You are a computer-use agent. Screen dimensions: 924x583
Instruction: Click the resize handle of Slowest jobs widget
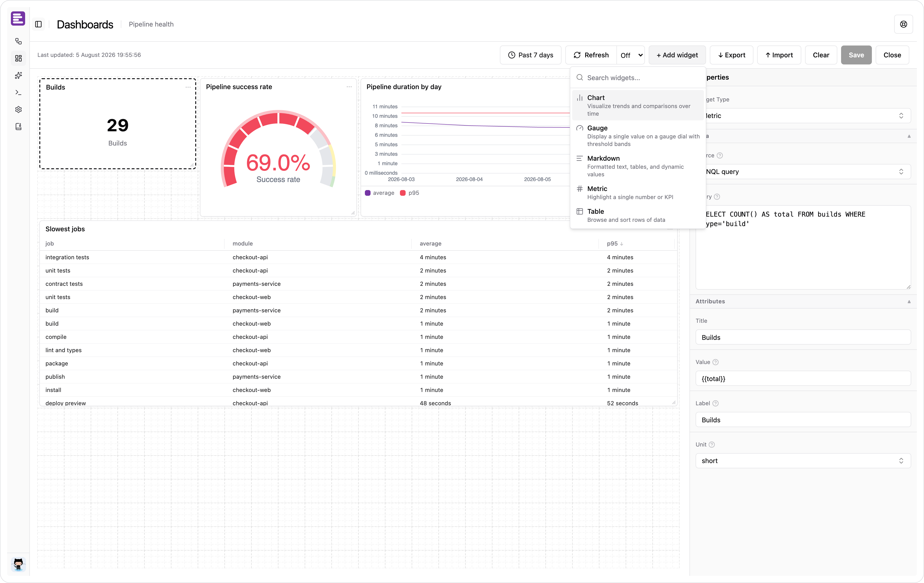tap(673, 403)
